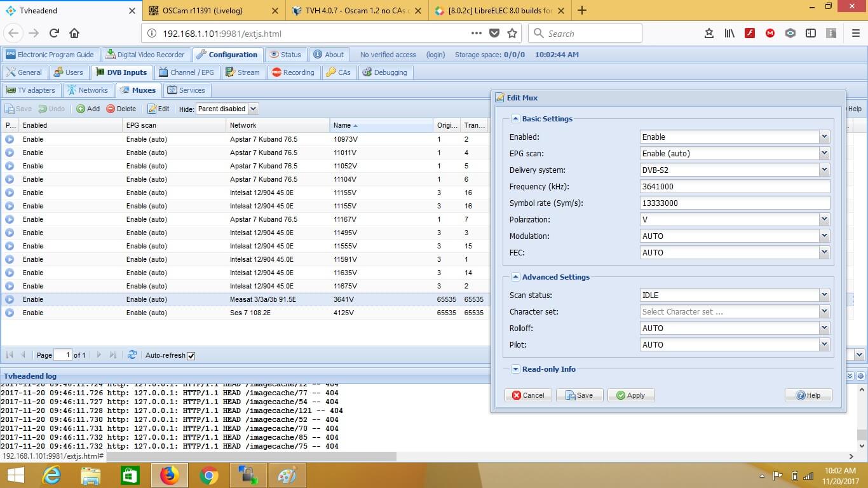Expand the Read-only Info section

(x=515, y=369)
